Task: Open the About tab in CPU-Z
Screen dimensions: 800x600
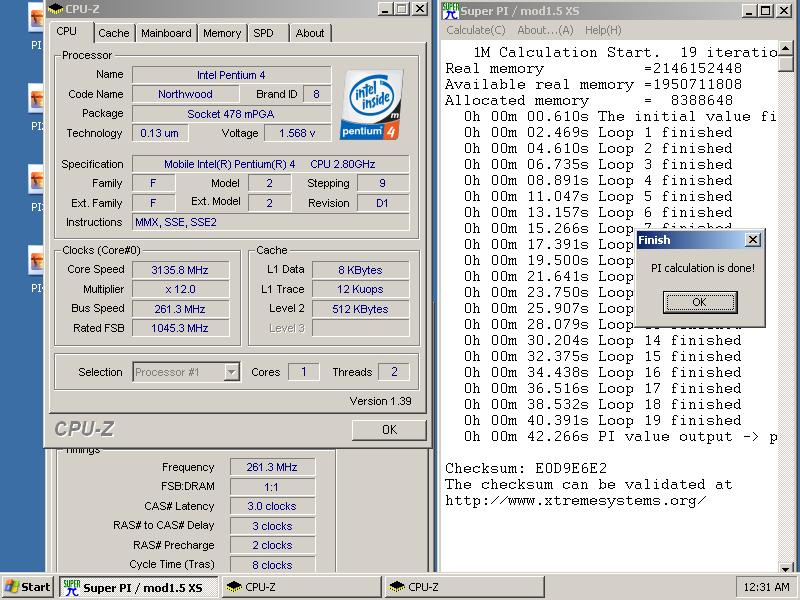Action: click(310, 33)
